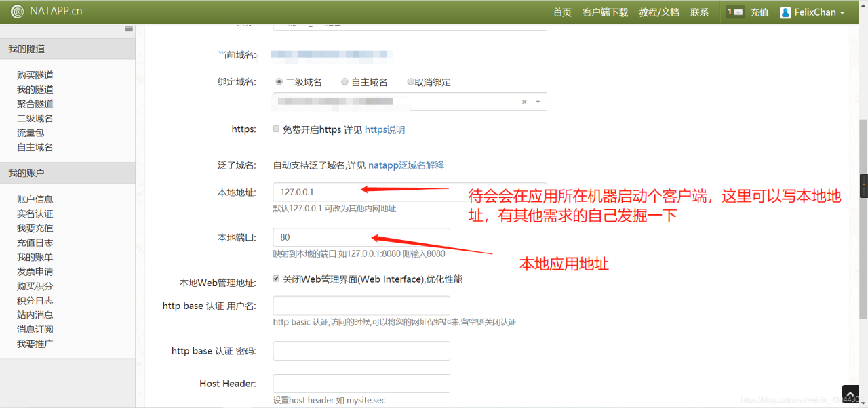
Task: Open 教程/文档 in top navigation
Action: point(659,12)
